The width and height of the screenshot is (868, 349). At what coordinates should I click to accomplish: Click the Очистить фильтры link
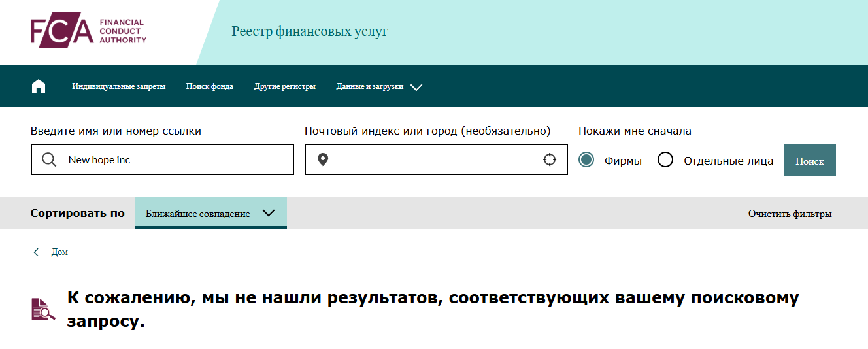pos(790,214)
